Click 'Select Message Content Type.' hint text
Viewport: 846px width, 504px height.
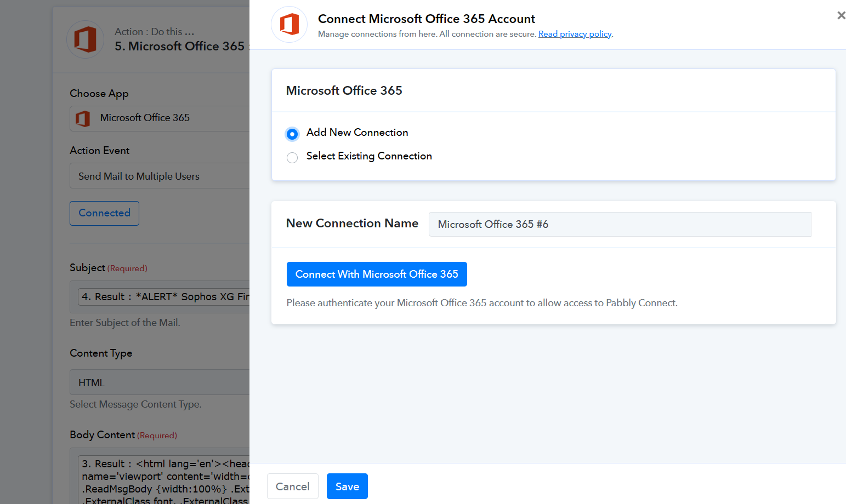coord(135,404)
